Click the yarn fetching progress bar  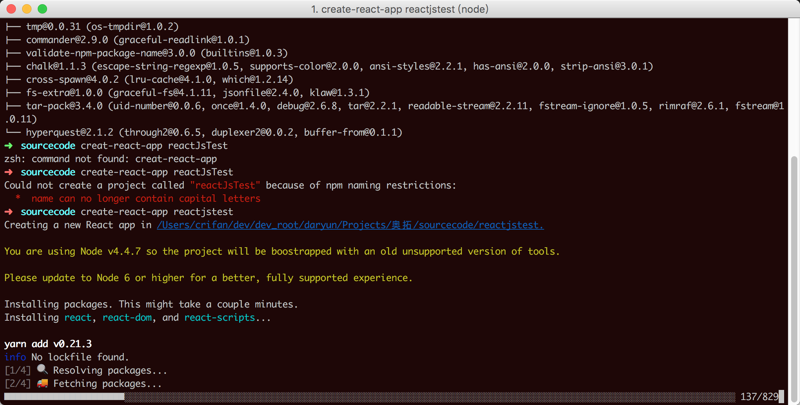tap(369, 397)
